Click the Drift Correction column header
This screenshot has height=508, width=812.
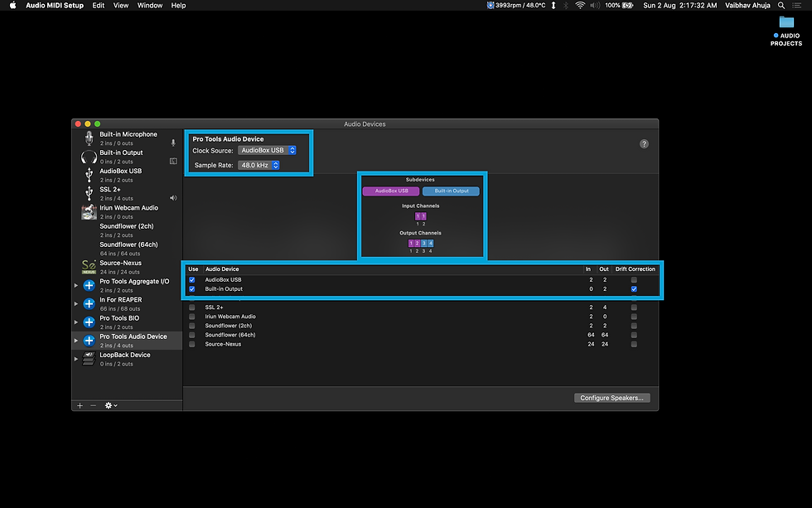[635, 269]
